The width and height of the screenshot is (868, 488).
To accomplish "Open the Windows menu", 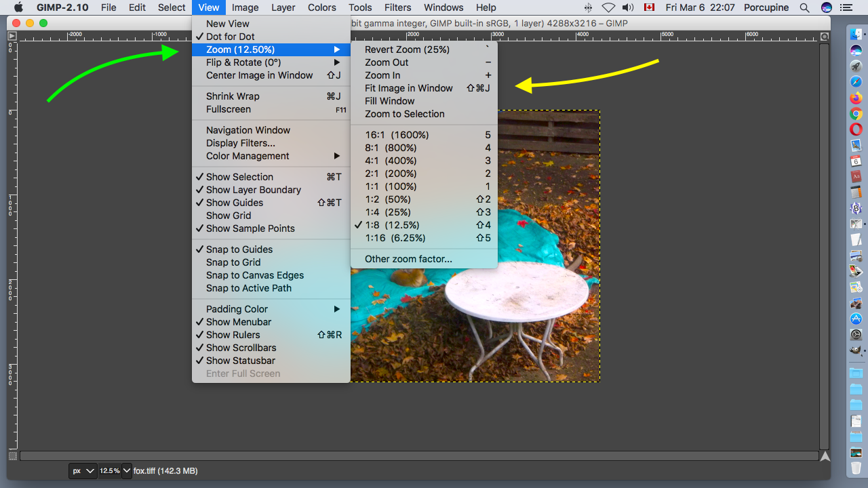I will (x=443, y=7).
